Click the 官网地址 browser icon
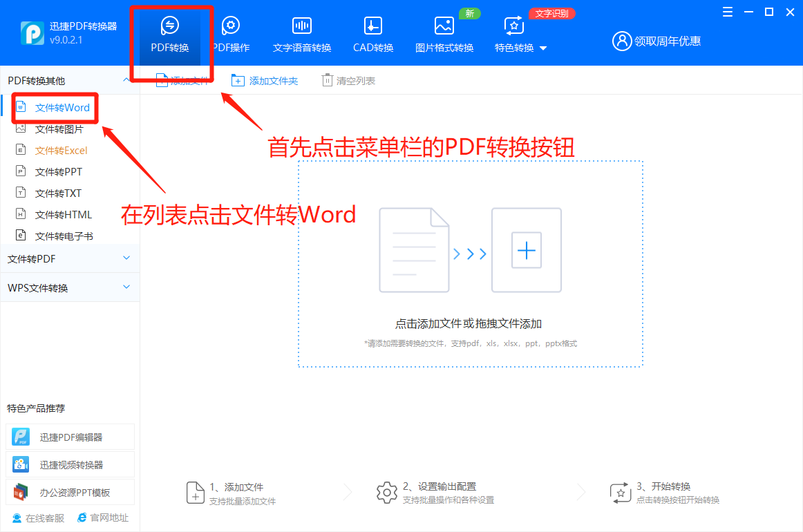This screenshot has width=803, height=532. point(82,517)
